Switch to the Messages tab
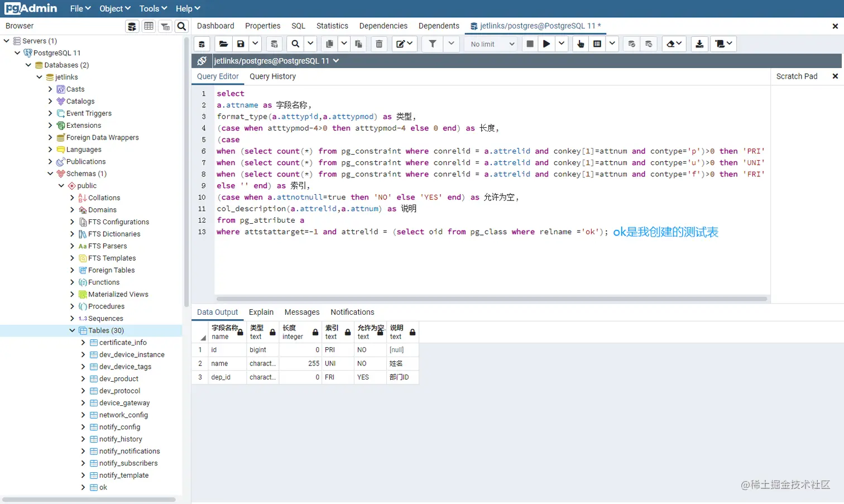The image size is (844, 504). click(302, 312)
